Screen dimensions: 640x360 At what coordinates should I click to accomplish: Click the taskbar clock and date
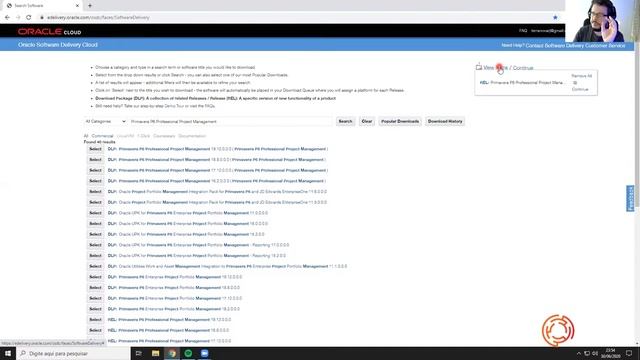[611, 353]
